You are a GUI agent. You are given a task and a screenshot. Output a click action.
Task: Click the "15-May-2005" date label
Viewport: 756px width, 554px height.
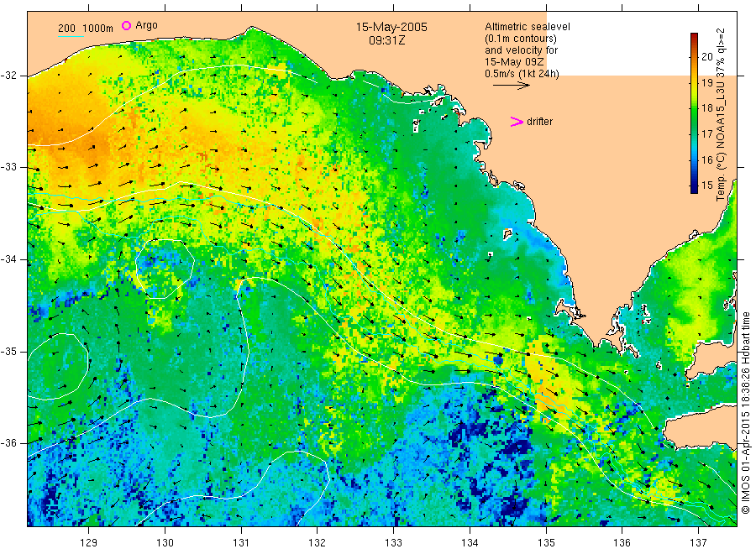pyautogui.click(x=391, y=27)
